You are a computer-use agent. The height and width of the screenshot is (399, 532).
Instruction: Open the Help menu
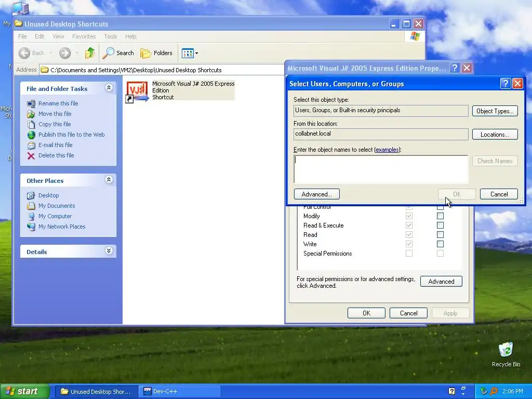(x=130, y=36)
